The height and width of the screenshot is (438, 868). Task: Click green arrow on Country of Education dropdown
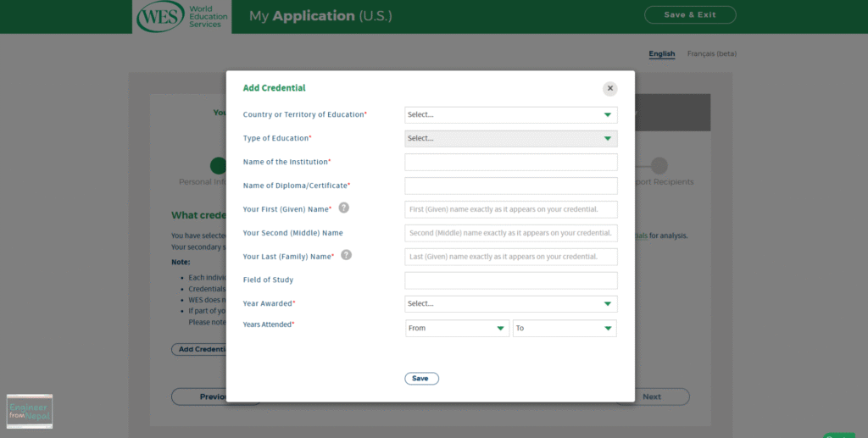pos(607,115)
